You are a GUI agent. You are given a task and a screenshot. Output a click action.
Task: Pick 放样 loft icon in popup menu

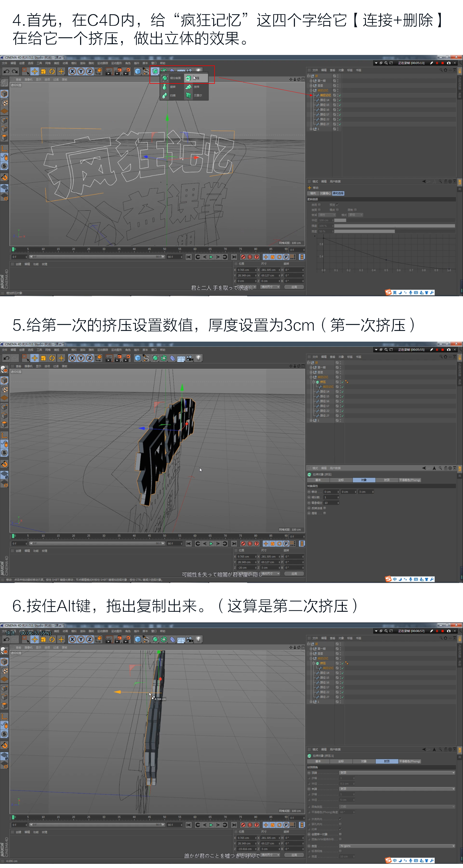(x=188, y=87)
